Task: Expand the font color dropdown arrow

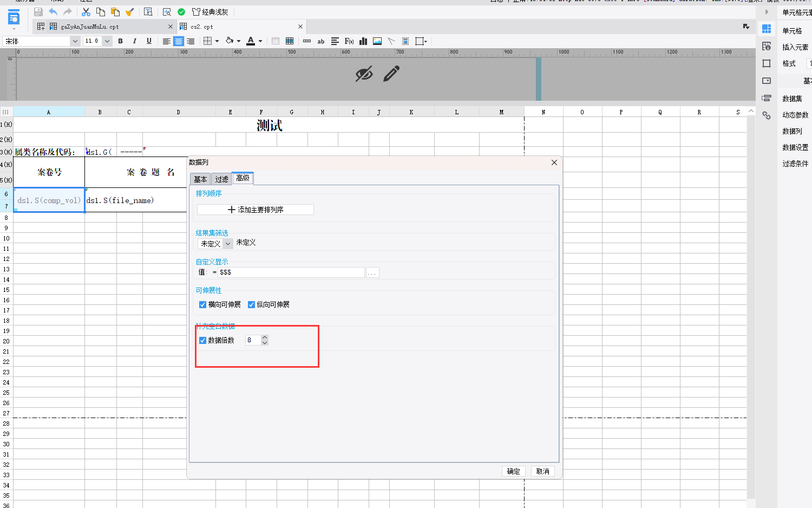Action: pos(260,41)
